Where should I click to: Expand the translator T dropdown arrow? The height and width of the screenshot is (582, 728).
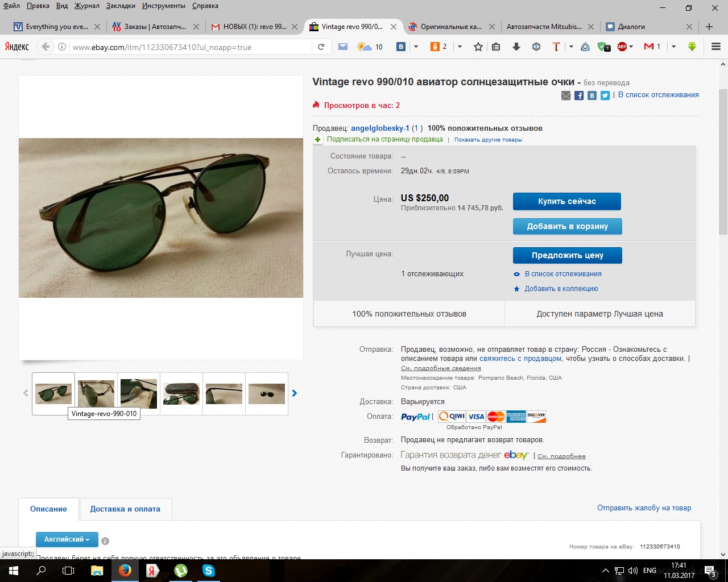(571, 47)
